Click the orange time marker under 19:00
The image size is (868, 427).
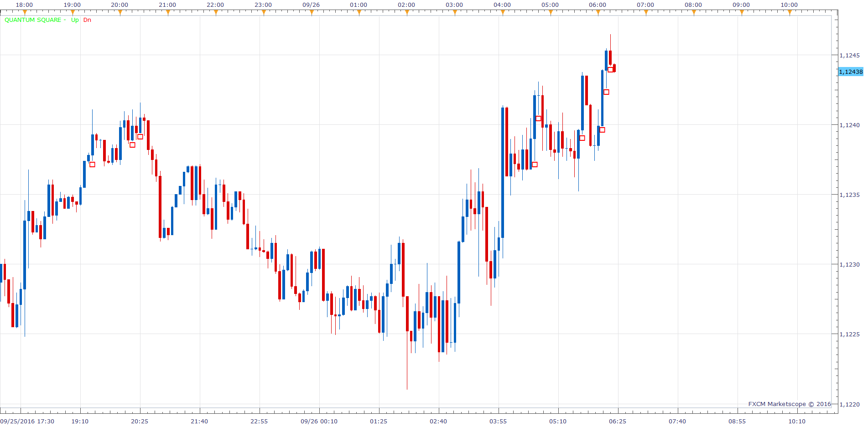coord(73,12)
